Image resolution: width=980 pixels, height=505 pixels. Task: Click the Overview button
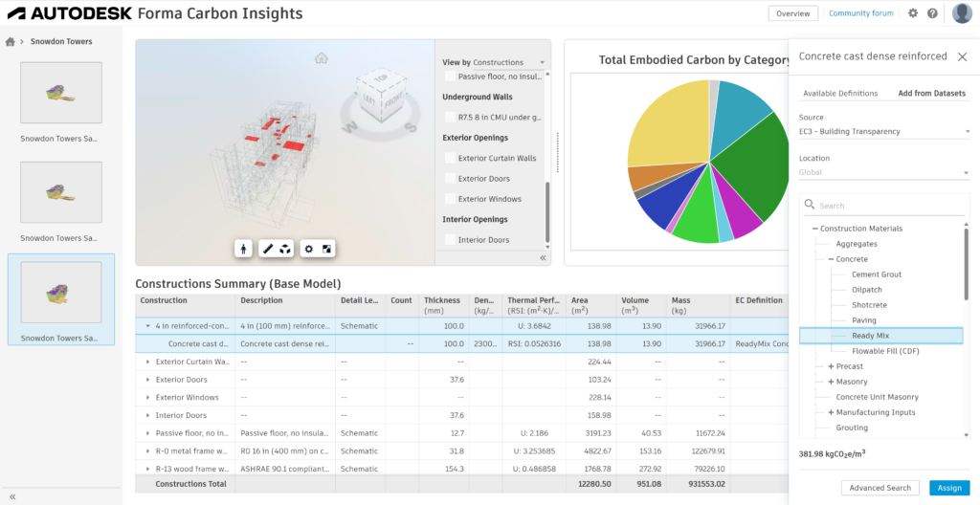pos(793,13)
